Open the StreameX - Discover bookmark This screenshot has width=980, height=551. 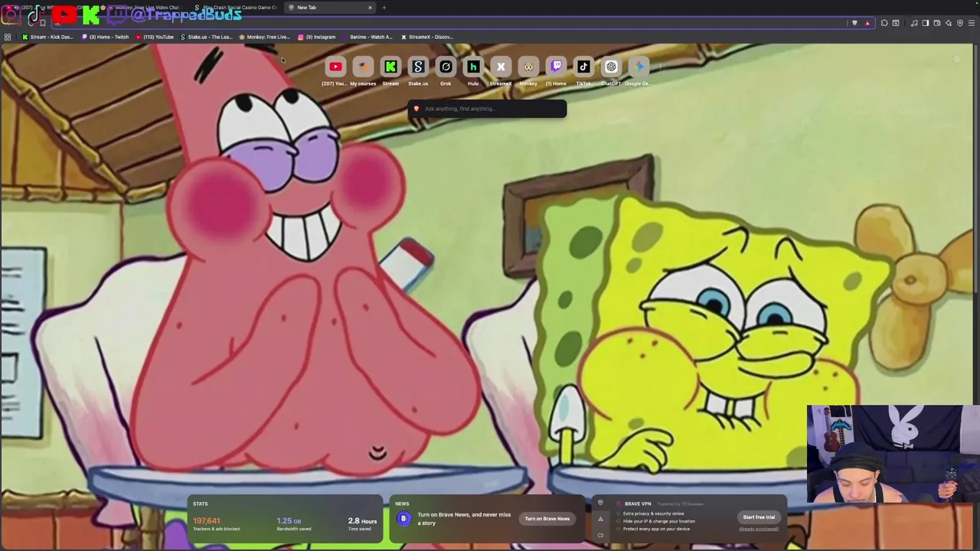427,37
